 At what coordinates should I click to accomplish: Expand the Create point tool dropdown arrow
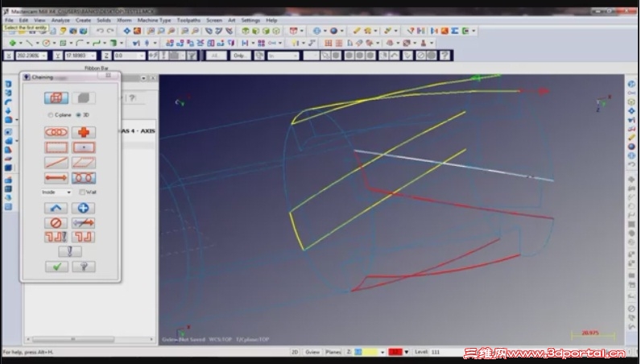click(x=20, y=43)
